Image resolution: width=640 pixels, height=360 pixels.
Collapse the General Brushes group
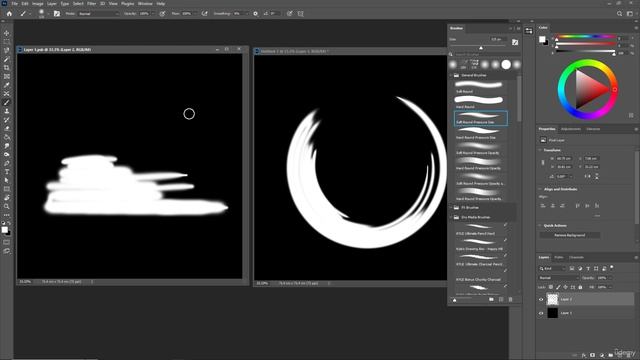tap(451, 76)
